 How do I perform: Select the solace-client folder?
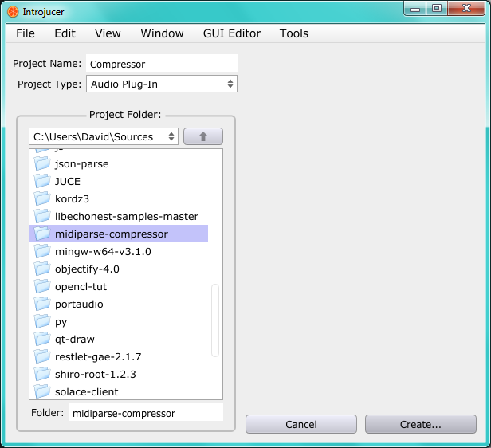(x=119, y=391)
